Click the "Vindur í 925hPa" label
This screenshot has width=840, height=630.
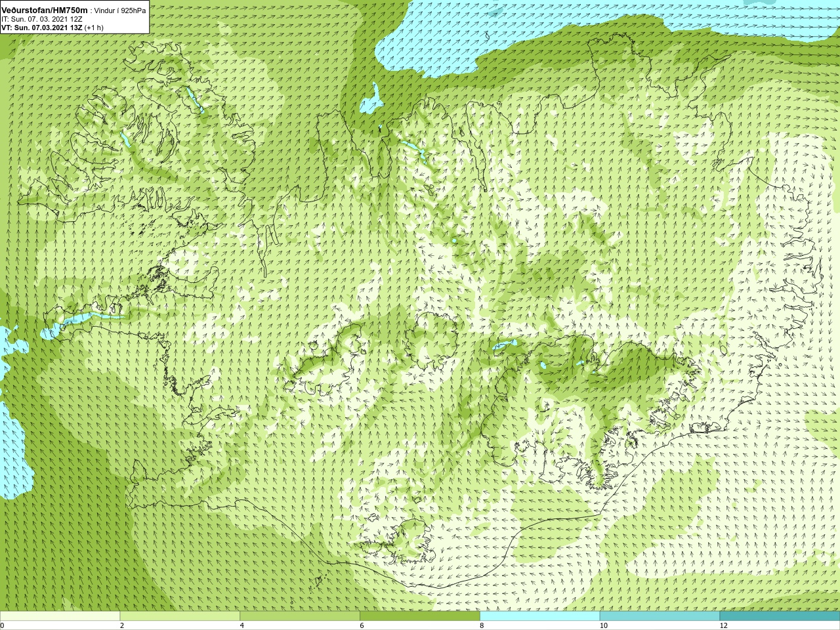[120, 10]
